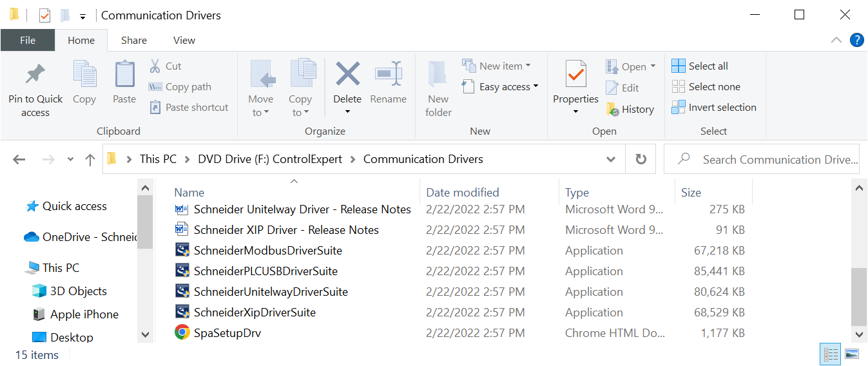
Task: Click Pin to Quick access icon
Action: 35,75
